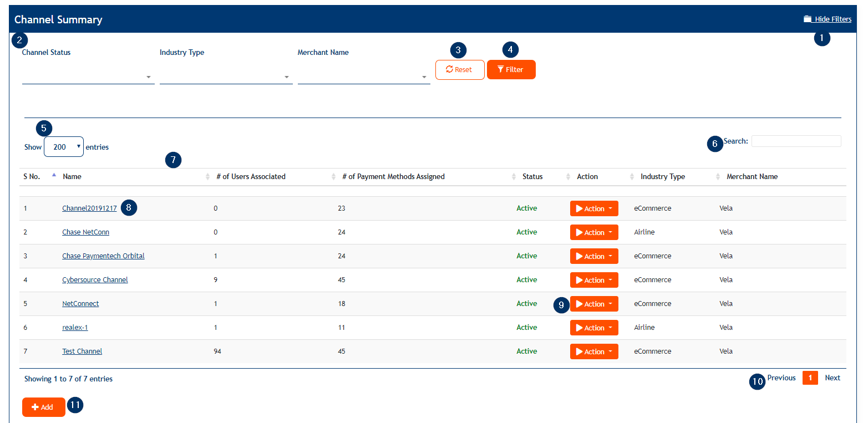Image resolution: width=868 pixels, height=423 pixels.
Task: Sort by the Name column arrows
Action: click(x=209, y=177)
